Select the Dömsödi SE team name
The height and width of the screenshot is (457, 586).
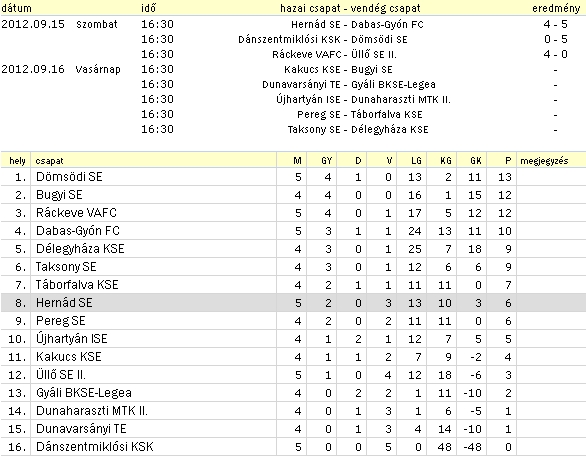tap(69, 177)
